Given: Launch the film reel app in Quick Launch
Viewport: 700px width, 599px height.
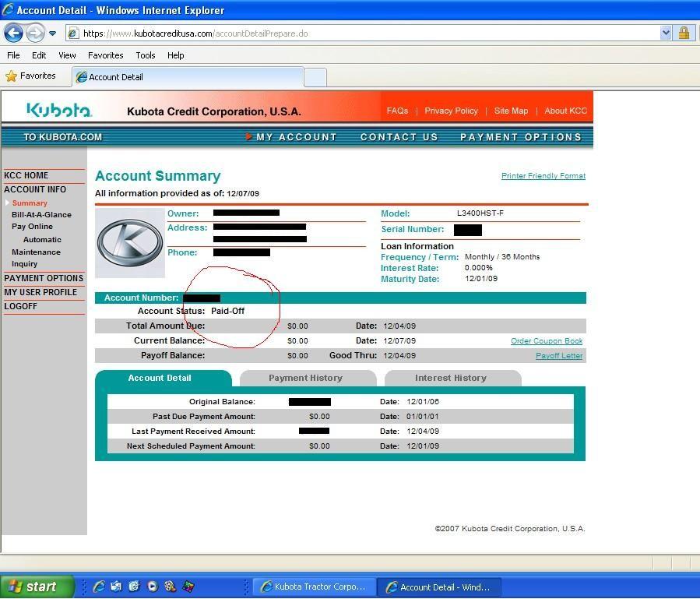Looking at the screenshot, I should 170,587.
